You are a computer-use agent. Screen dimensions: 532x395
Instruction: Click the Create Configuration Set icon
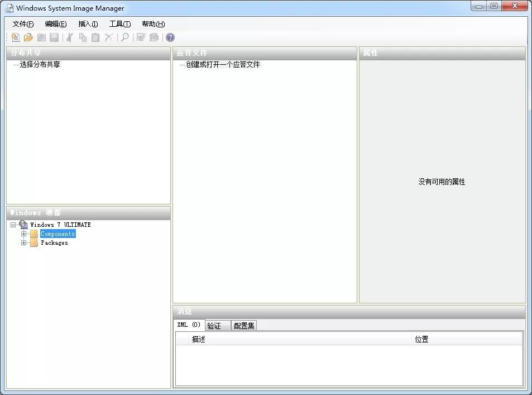(154, 37)
